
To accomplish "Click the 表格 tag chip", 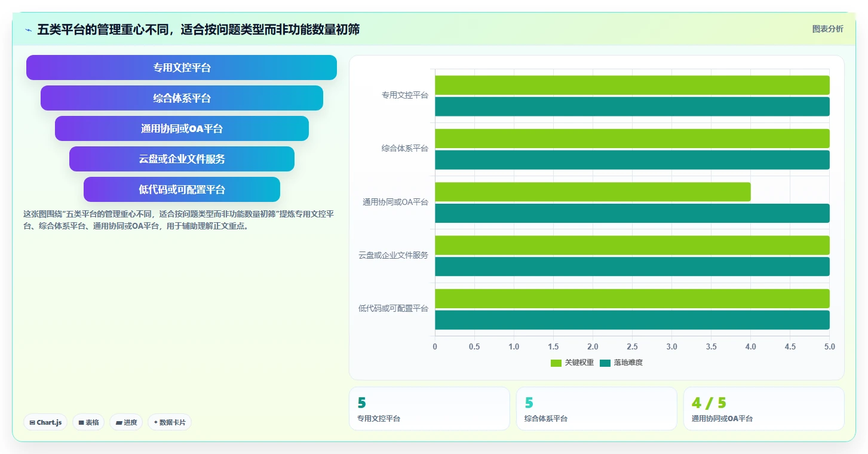I will coord(88,422).
